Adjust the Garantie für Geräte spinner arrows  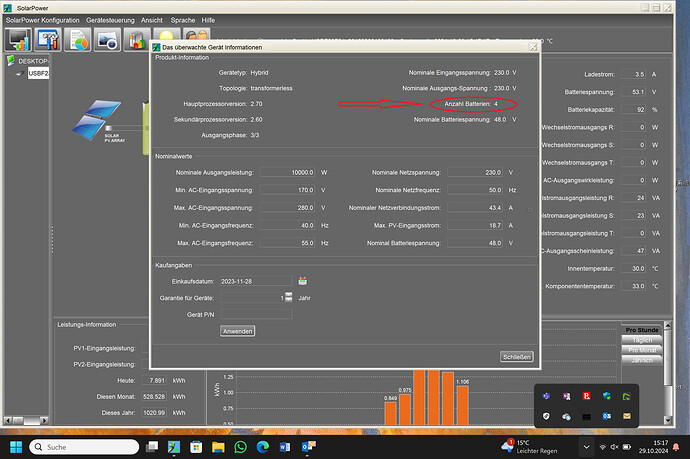(x=288, y=297)
